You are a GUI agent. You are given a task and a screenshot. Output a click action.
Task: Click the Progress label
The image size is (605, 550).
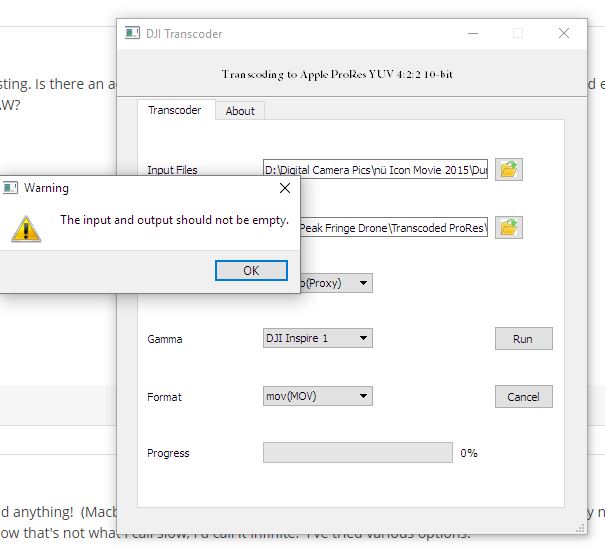point(168,453)
